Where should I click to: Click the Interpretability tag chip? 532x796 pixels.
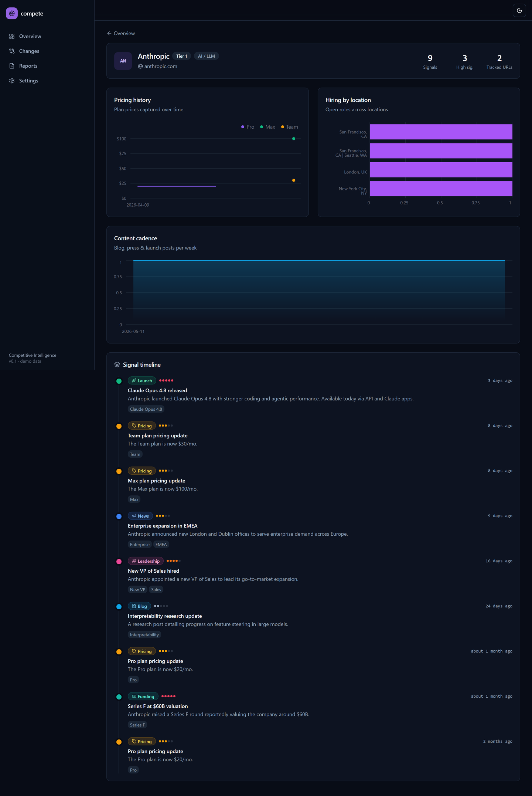point(144,635)
